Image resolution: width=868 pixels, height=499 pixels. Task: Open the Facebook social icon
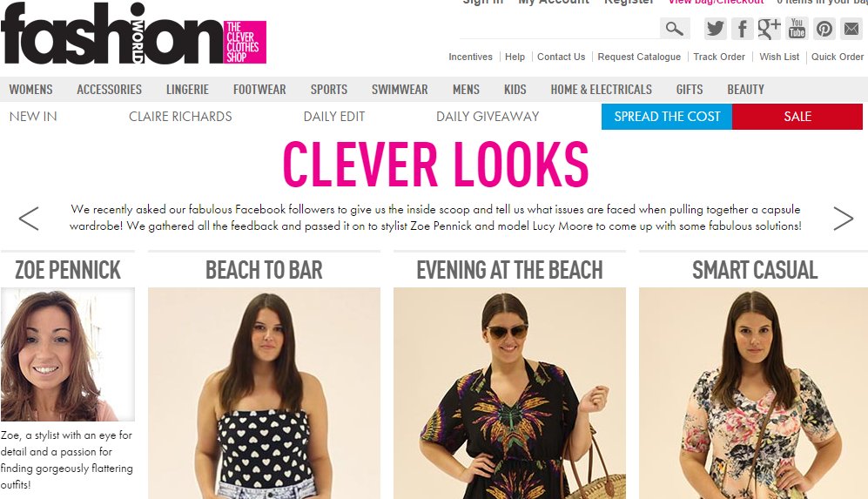point(742,28)
